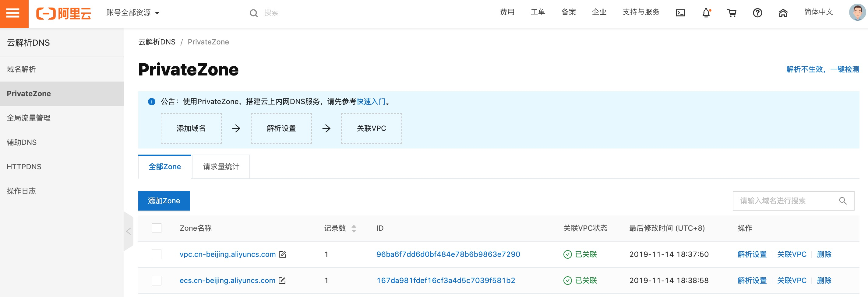Switch to the 请求量统计 tab
The width and height of the screenshot is (868, 297).
pyautogui.click(x=221, y=167)
